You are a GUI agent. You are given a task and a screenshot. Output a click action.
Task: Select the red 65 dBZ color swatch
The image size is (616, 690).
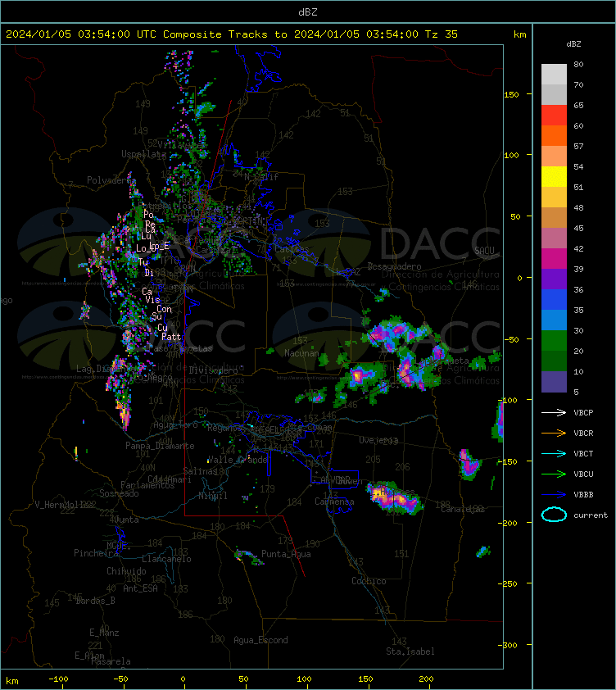click(554, 116)
